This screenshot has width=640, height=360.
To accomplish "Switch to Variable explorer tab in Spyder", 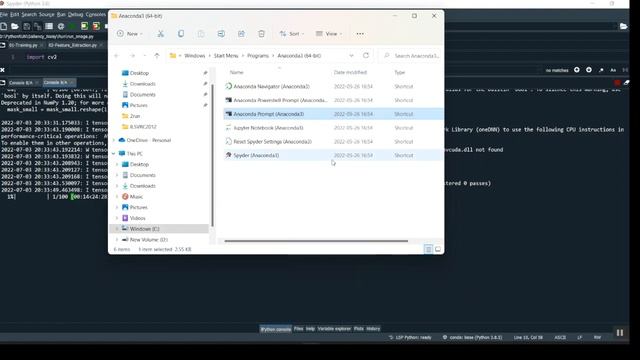I will tap(334, 329).
